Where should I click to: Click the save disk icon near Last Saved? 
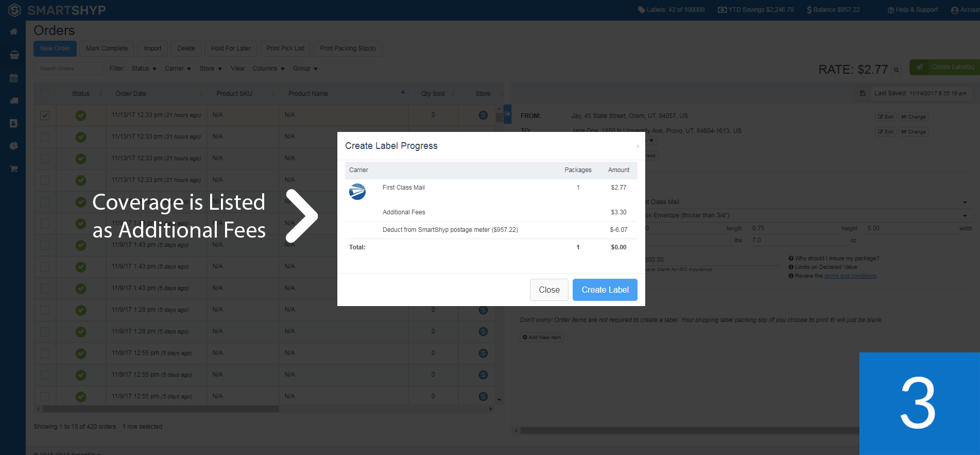click(x=863, y=93)
